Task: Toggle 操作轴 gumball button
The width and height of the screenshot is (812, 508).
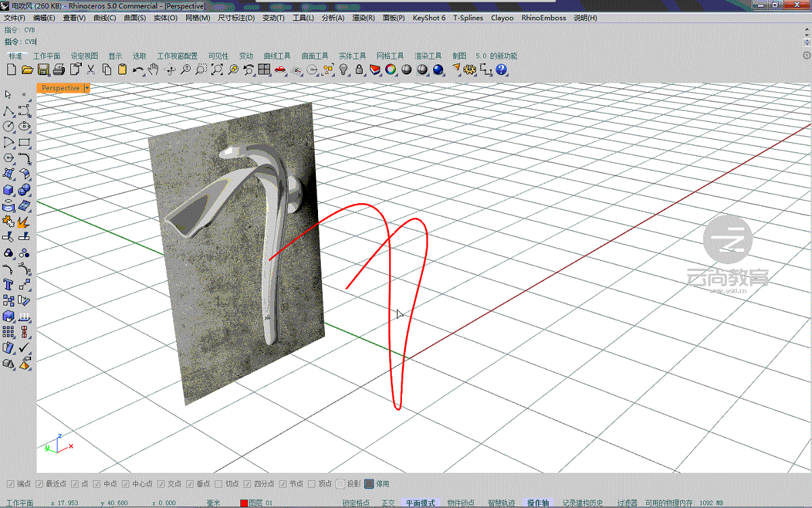Action: coord(538,503)
